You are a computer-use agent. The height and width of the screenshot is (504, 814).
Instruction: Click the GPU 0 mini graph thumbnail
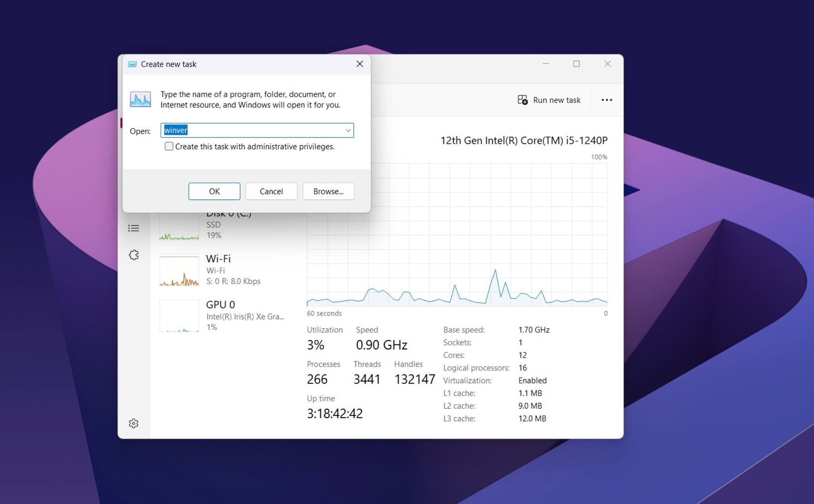pyautogui.click(x=179, y=316)
